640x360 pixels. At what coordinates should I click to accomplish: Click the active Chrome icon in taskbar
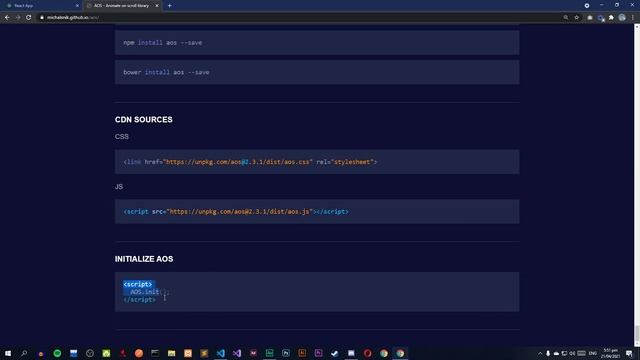tap(400, 353)
